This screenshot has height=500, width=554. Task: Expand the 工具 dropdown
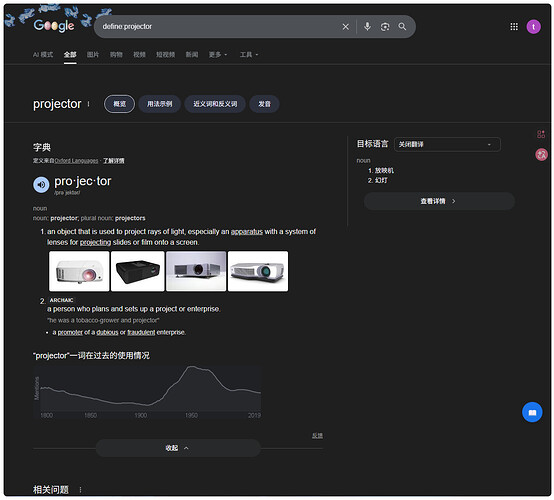(x=249, y=55)
